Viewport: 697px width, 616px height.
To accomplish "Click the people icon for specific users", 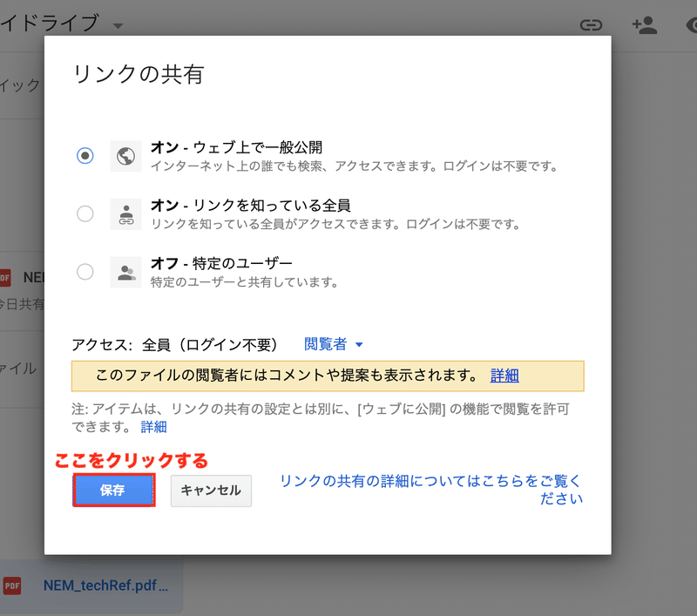I will 125,272.
